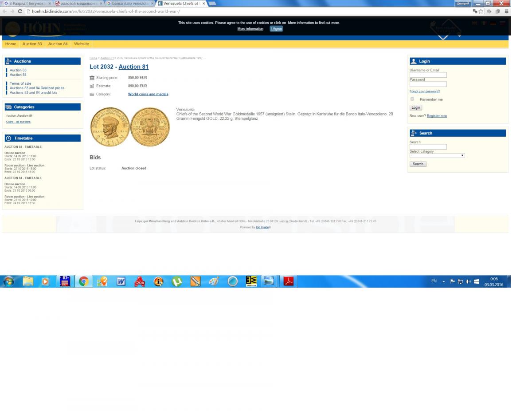Click the Auction 81 heading link

pyautogui.click(x=133, y=67)
